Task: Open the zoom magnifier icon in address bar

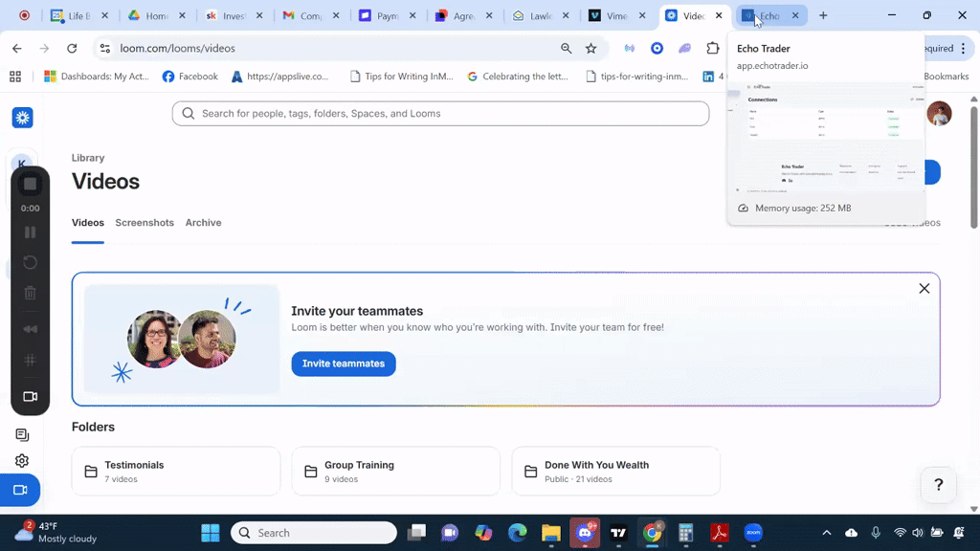Action: pos(566,48)
